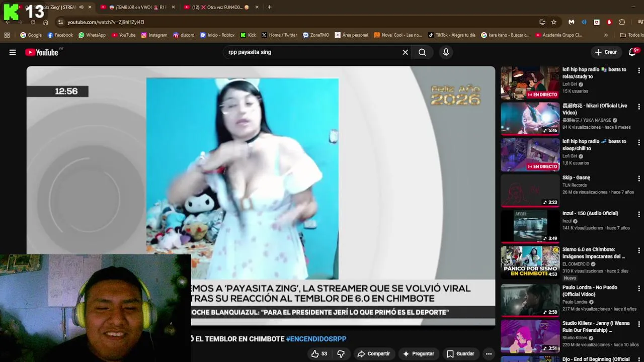Clear the search box with the X icon
The image size is (644, 362).
[405, 52]
